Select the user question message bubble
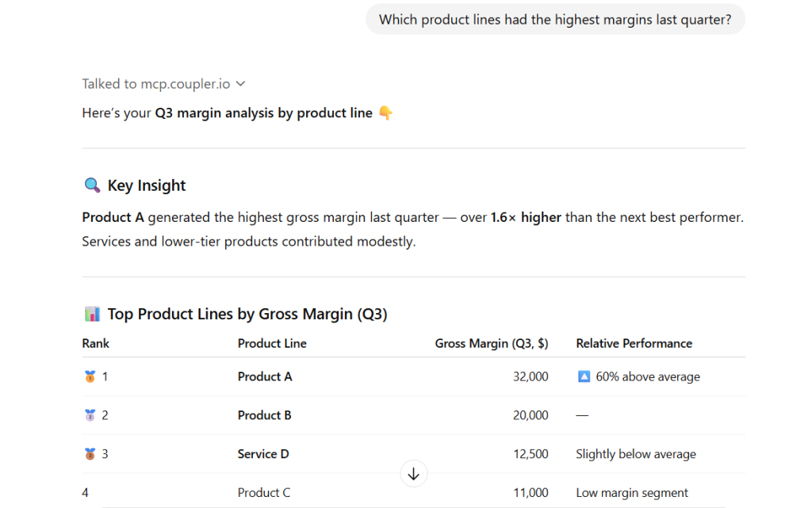Viewport: 812px width, 508px height. coord(555,19)
